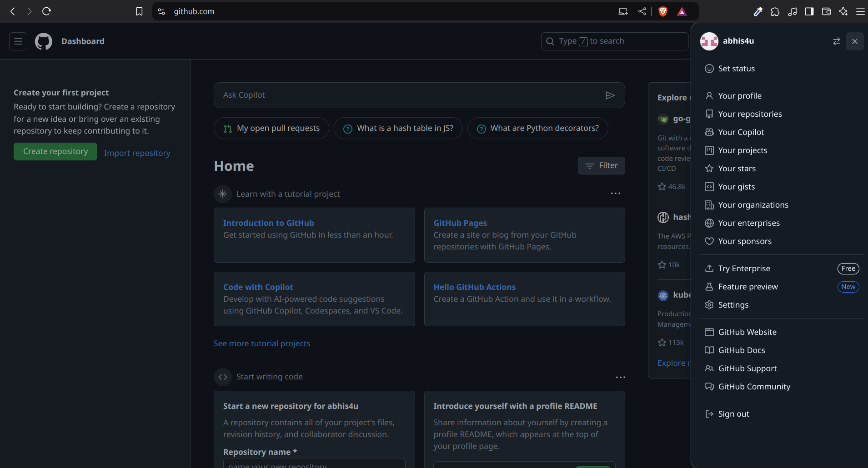Select My open pull requests suggestion
The width and height of the screenshot is (868, 468).
coord(271,128)
